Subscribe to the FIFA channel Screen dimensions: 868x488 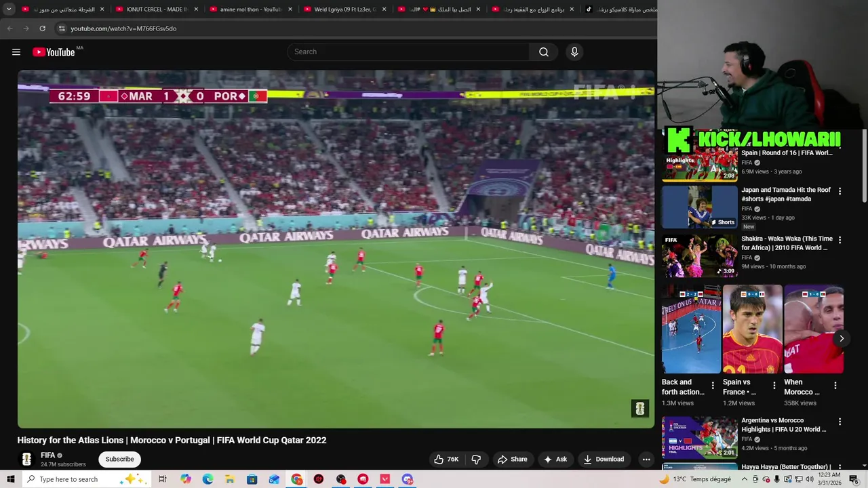click(x=119, y=459)
